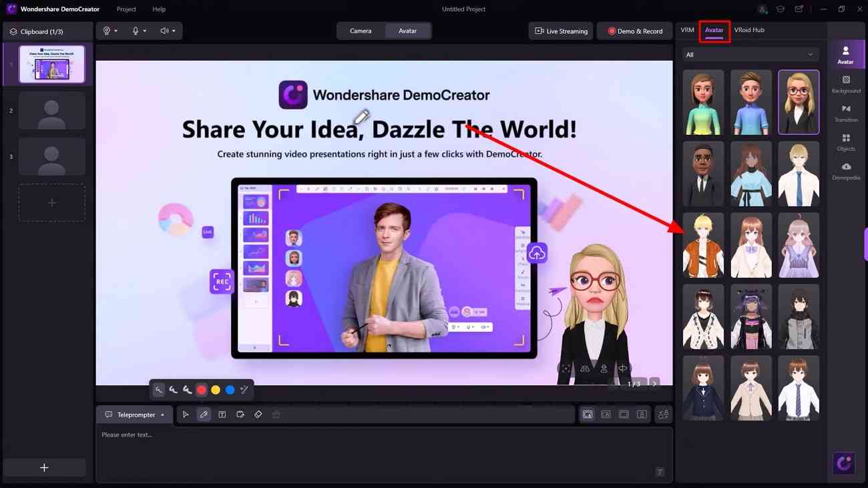Click the Demo & Record button
The height and width of the screenshot is (488, 868).
(x=634, y=31)
